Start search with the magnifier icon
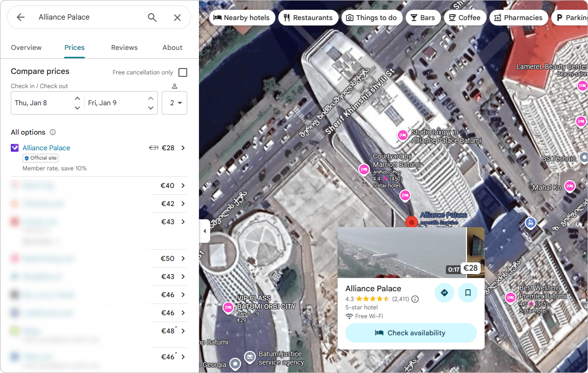Image resolution: width=588 pixels, height=373 pixels. click(x=152, y=17)
